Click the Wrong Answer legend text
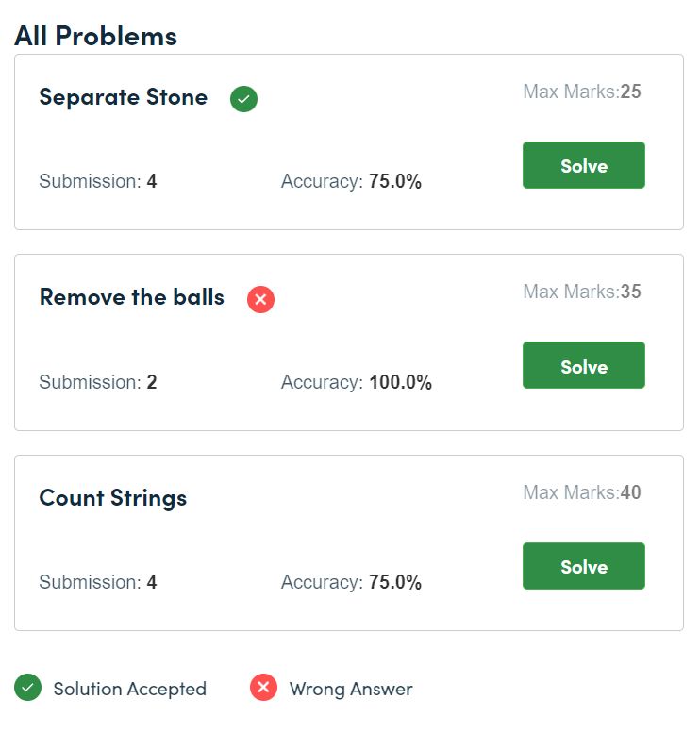The width and height of the screenshot is (700, 733). [x=351, y=689]
